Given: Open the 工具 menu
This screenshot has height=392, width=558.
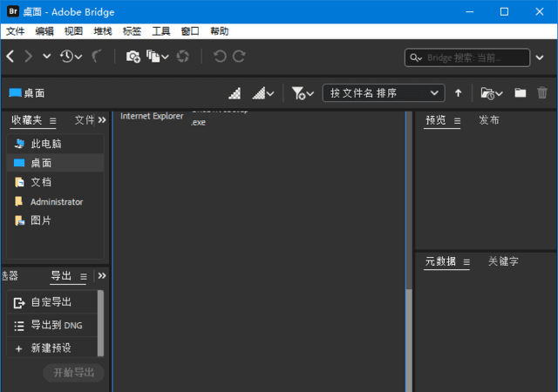Looking at the screenshot, I should pyautogui.click(x=161, y=31).
